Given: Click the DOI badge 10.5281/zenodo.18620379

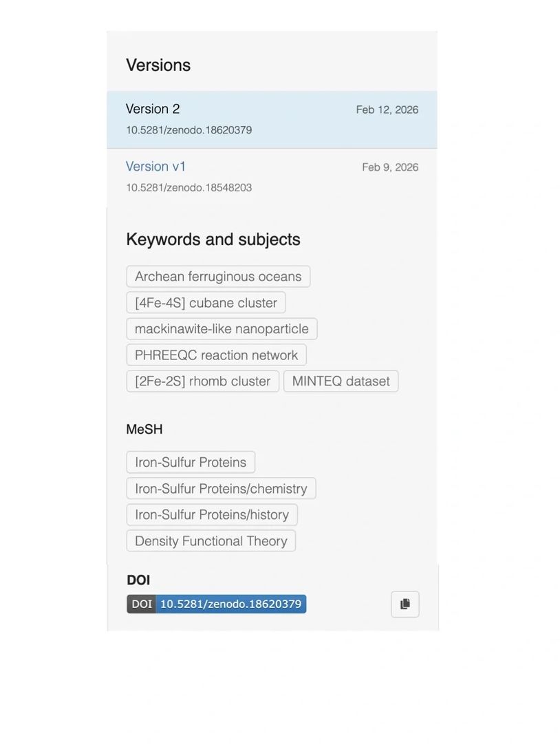Looking at the screenshot, I should (216, 604).
